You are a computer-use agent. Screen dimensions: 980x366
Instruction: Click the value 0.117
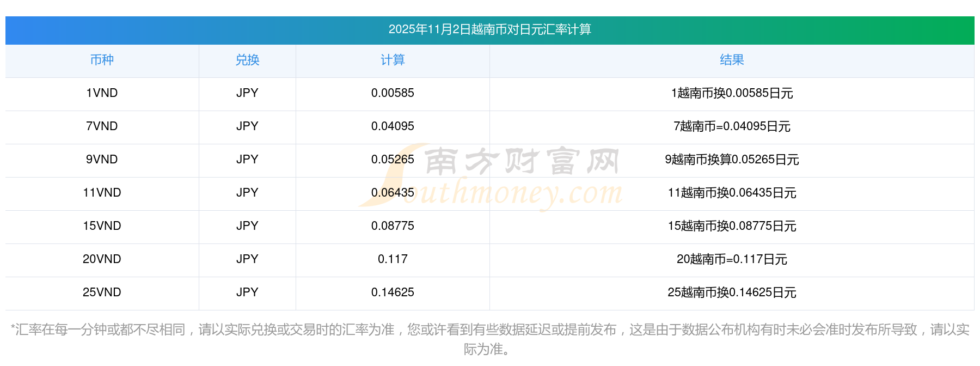coord(393,259)
